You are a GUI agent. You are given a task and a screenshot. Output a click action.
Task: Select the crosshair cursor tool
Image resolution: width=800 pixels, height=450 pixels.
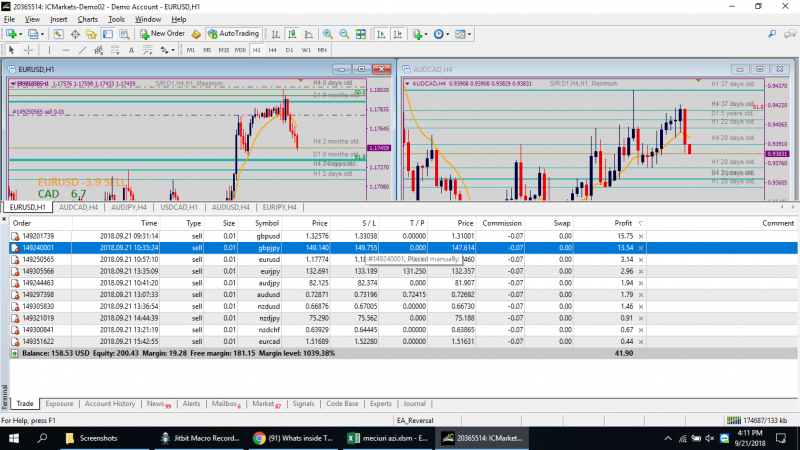point(27,49)
